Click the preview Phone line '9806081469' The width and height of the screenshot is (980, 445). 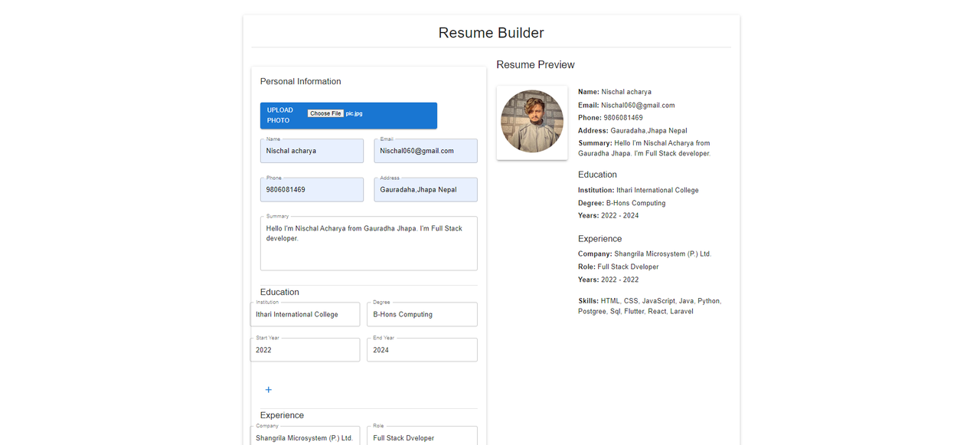[610, 118]
